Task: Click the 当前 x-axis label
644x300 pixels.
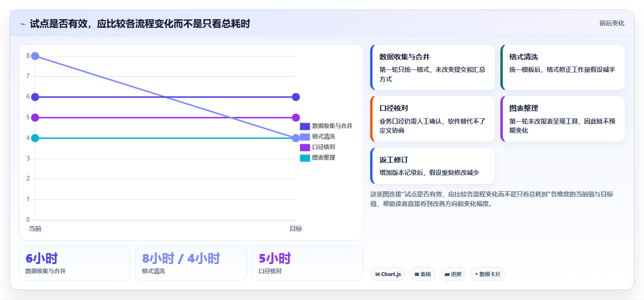Action: coord(35,229)
